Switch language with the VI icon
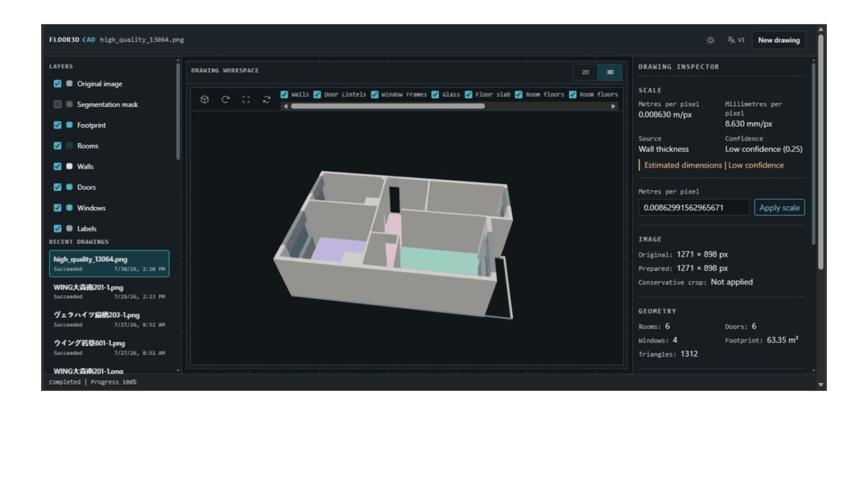The height and width of the screenshot is (488, 868). [736, 40]
